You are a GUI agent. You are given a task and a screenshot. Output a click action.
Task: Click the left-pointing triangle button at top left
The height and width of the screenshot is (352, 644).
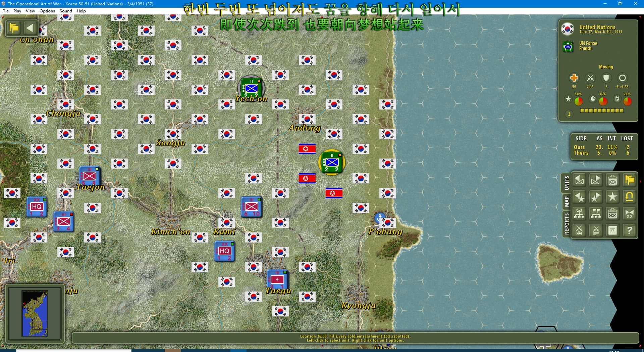point(30,28)
